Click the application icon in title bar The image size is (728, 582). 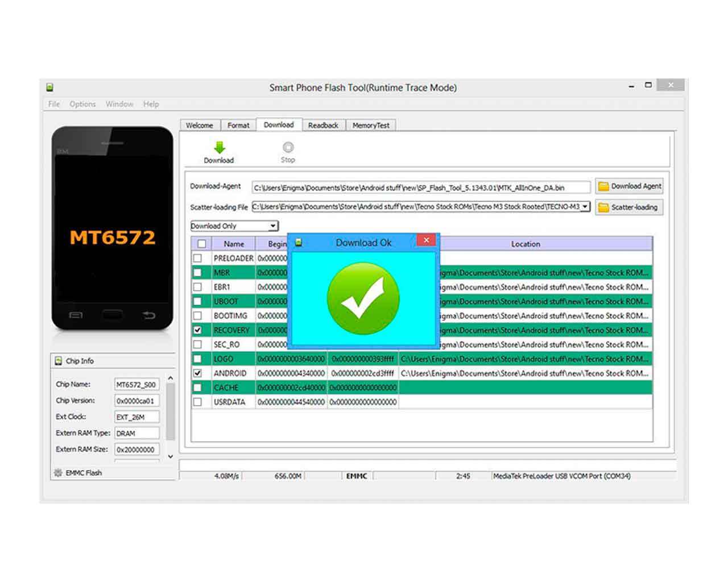click(50, 88)
